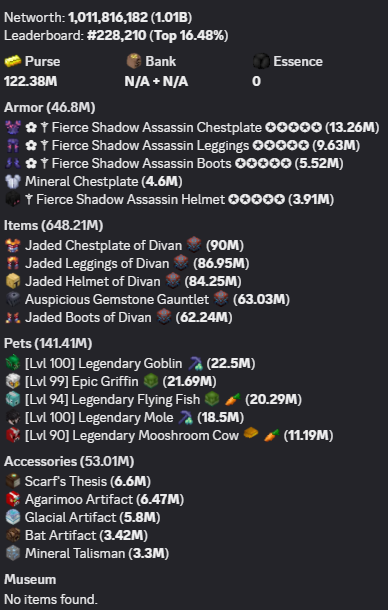This screenshot has width=388, height=610.
Task: Click the black Essence cube icon
Action: point(261,61)
